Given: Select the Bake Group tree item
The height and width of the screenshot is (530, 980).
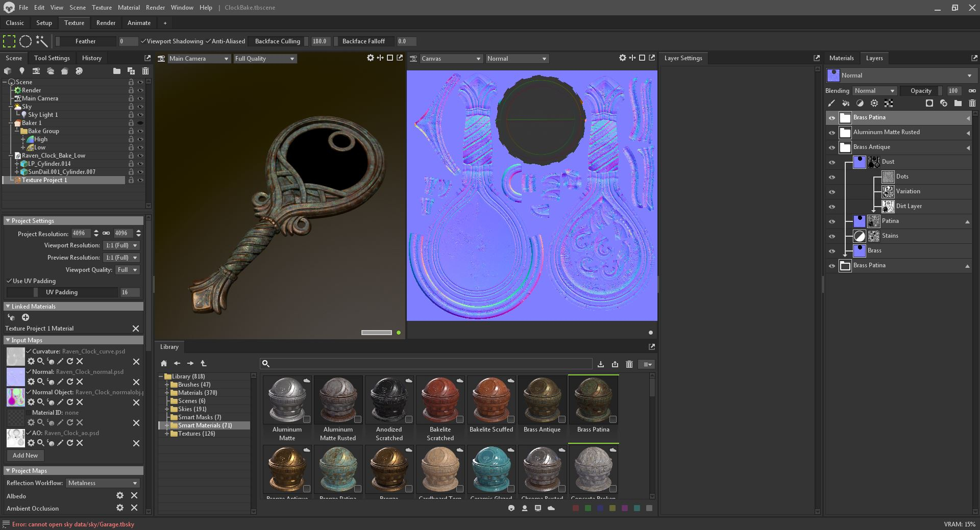Looking at the screenshot, I should [43, 131].
